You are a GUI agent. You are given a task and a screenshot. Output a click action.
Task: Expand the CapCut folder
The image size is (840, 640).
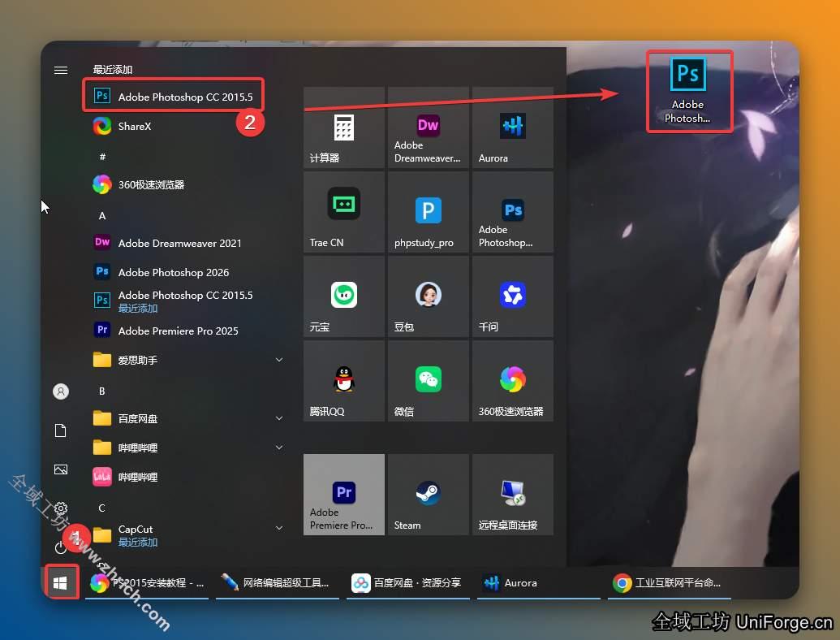pos(187,535)
